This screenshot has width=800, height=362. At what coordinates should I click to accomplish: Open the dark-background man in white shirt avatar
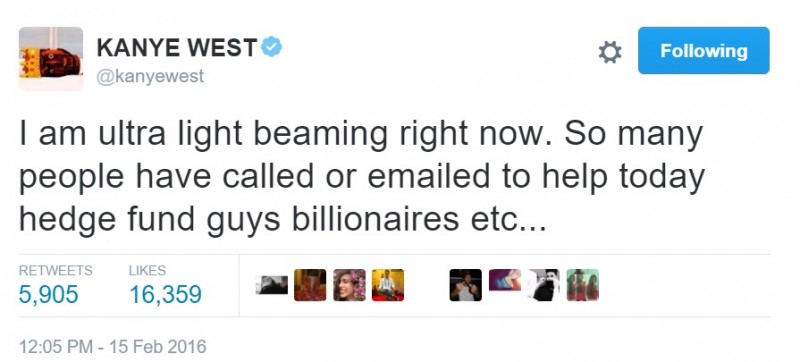coord(465,285)
